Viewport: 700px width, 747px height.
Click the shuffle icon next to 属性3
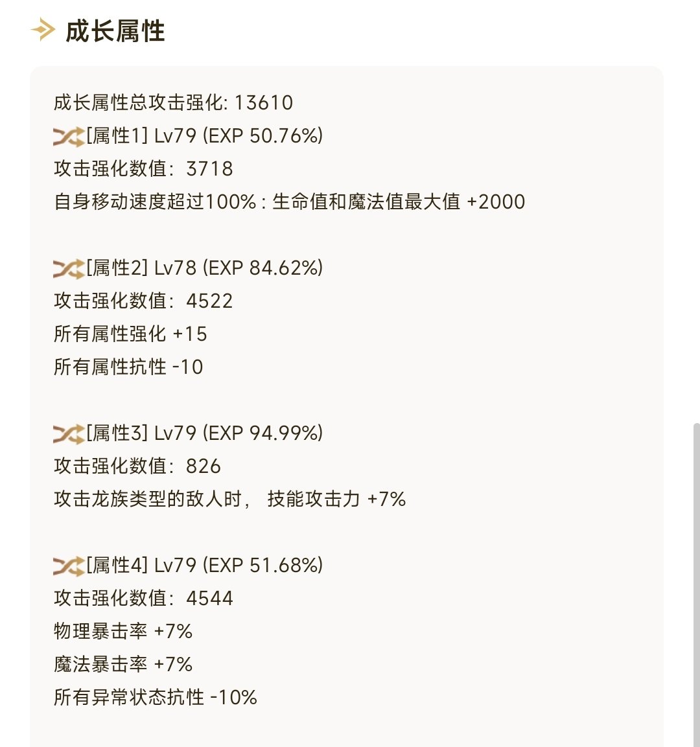pyautogui.click(x=69, y=434)
